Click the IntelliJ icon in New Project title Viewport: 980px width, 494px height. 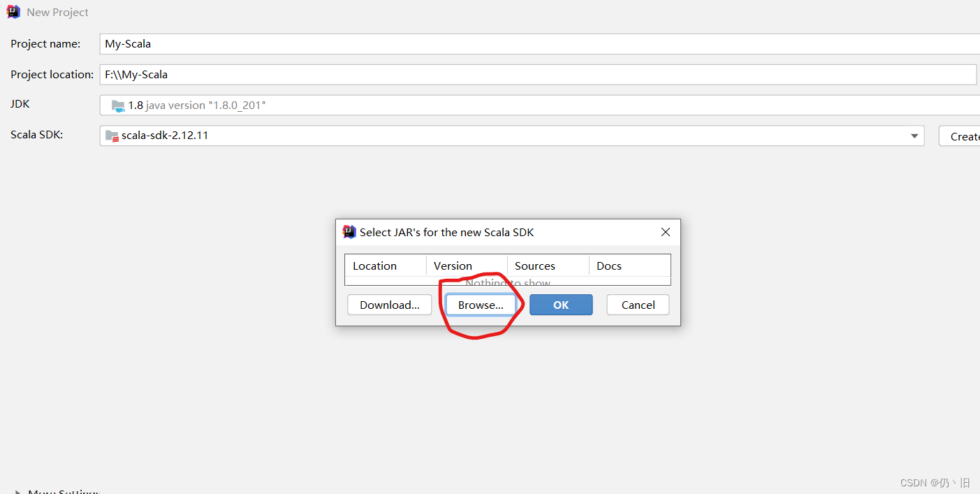pyautogui.click(x=13, y=12)
